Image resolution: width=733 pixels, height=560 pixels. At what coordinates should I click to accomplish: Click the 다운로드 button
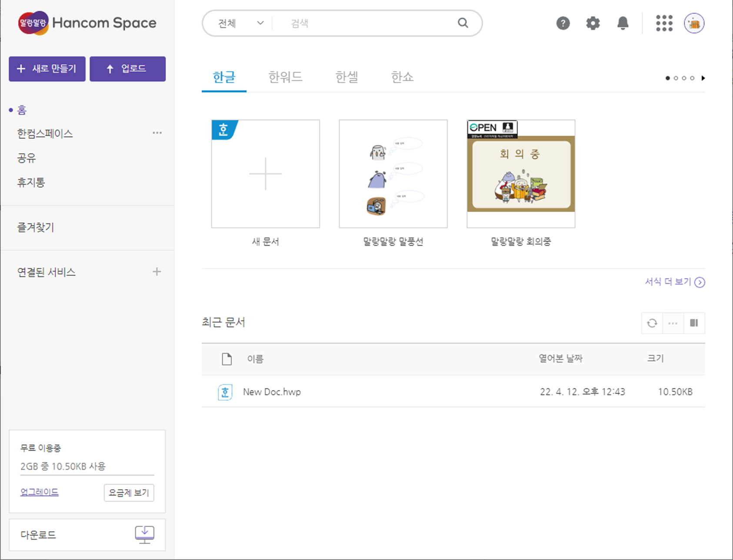pyautogui.click(x=87, y=535)
